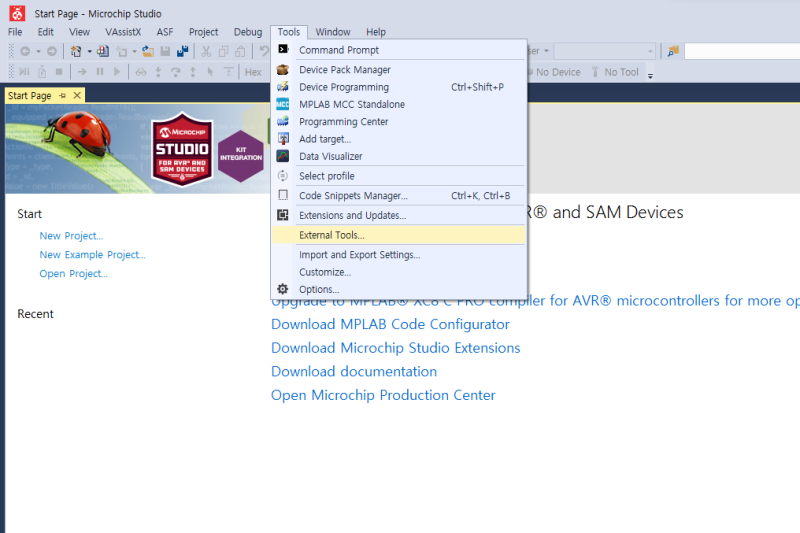Screen dimensions: 800x533
Task: Open Data Visualizer from the menu
Action: [330, 156]
